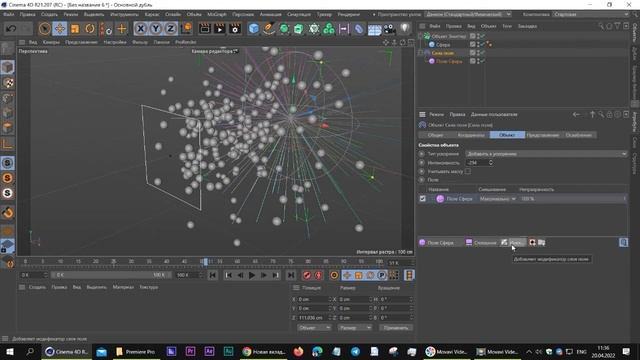Image resolution: width=640 pixels, height=360 pixels.
Task: Open the green extrude generators icon
Action: [298, 29]
